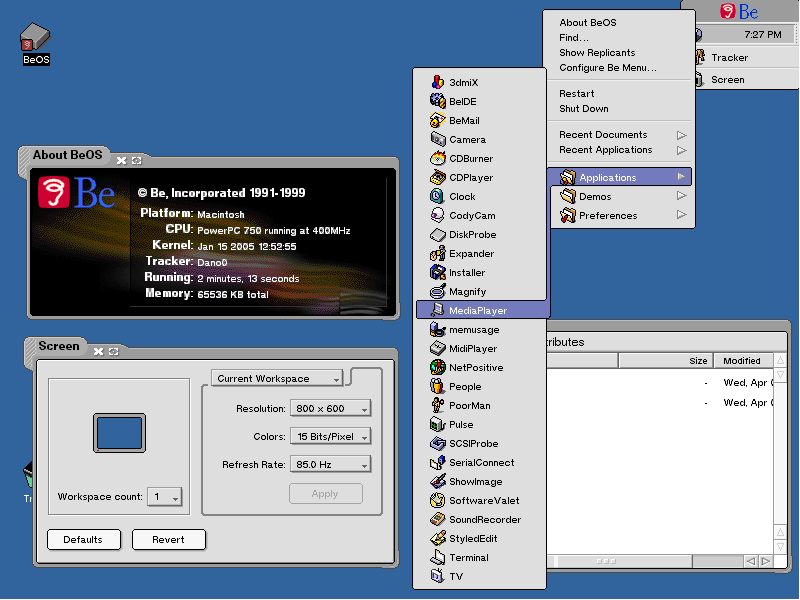Click the Be logo in About window

[x=77, y=192]
